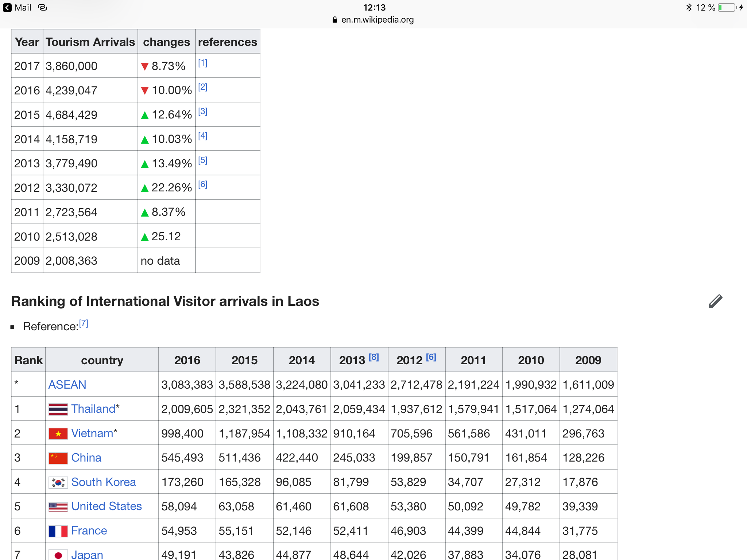Click the Thailand flag icon
Image resolution: width=747 pixels, height=560 pixels.
[58, 409]
